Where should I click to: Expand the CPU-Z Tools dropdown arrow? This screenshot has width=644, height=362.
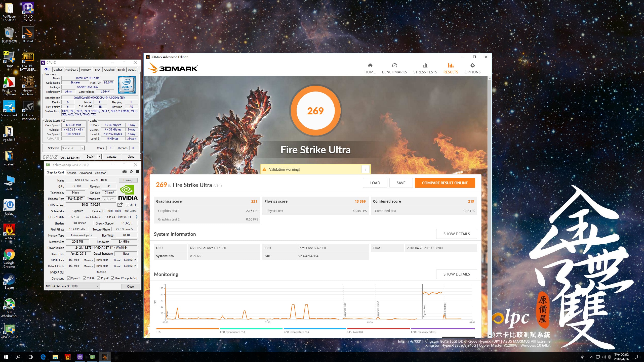point(99,157)
